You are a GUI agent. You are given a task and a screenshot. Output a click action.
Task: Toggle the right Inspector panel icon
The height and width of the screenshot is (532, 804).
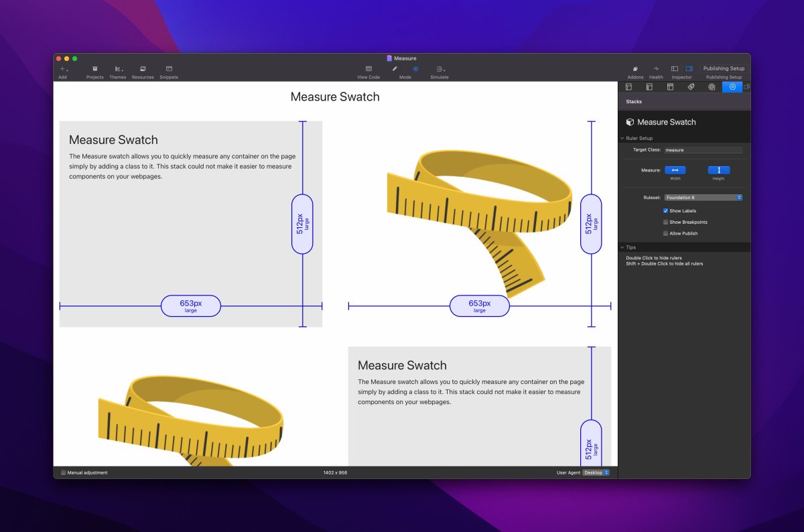tap(689, 69)
